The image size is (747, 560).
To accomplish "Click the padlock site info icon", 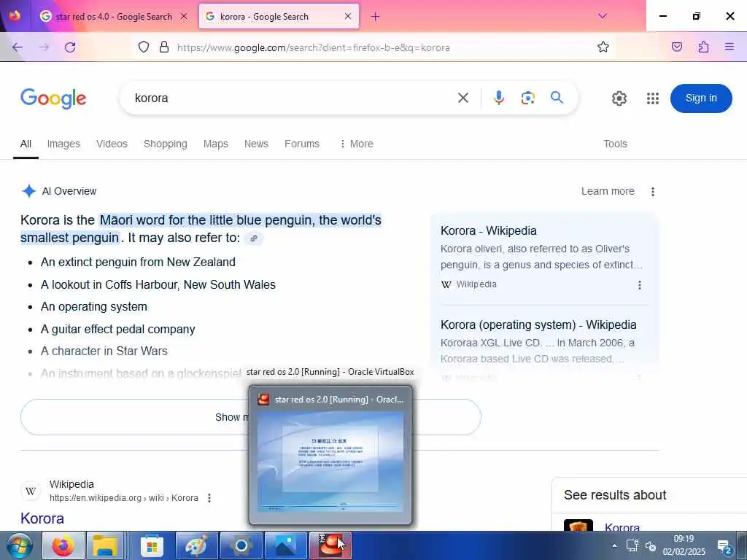I will [x=164, y=47].
